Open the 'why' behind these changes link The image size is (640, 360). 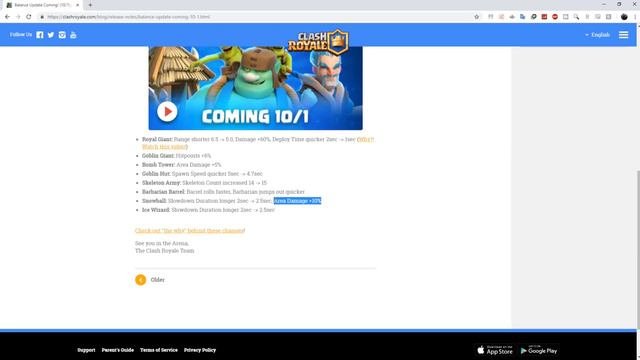coord(190,231)
